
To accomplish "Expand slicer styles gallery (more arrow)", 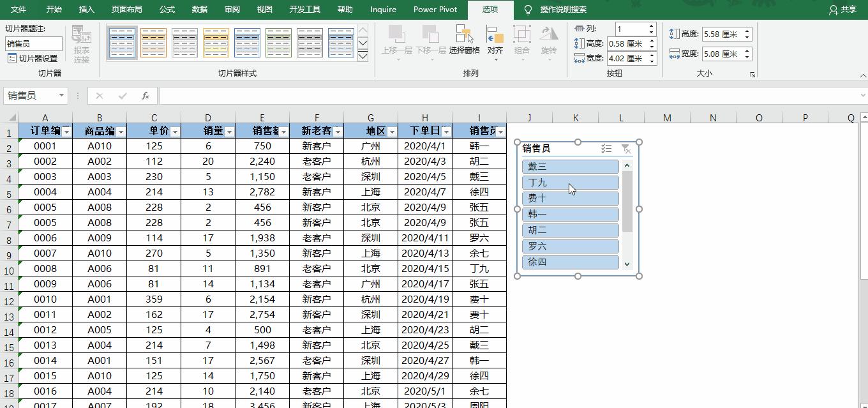I will [x=363, y=56].
